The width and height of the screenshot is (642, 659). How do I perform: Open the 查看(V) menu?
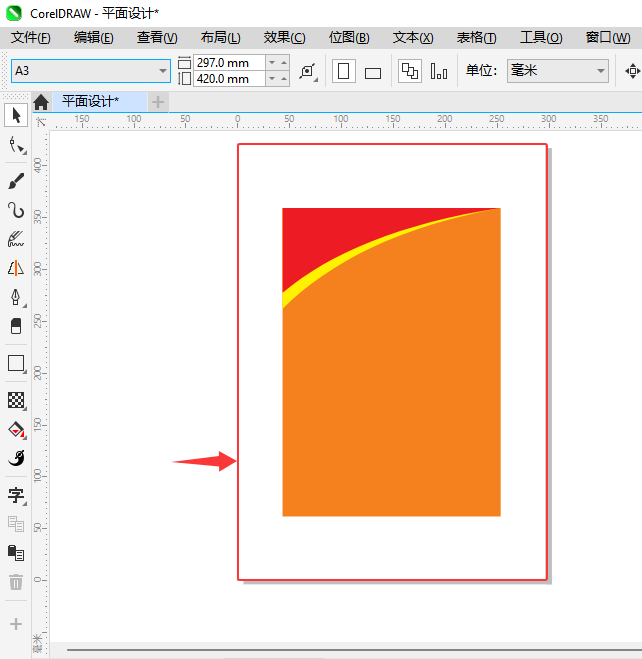157,38
